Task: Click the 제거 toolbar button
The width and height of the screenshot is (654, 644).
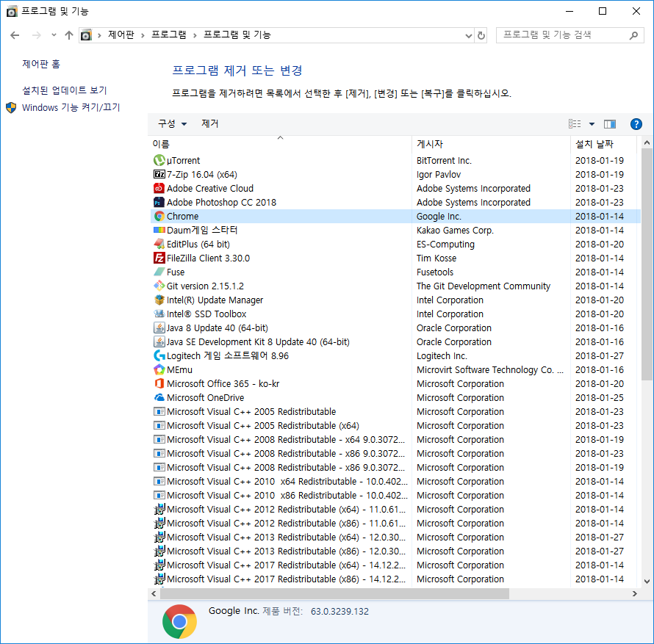Action: (210, 124)
